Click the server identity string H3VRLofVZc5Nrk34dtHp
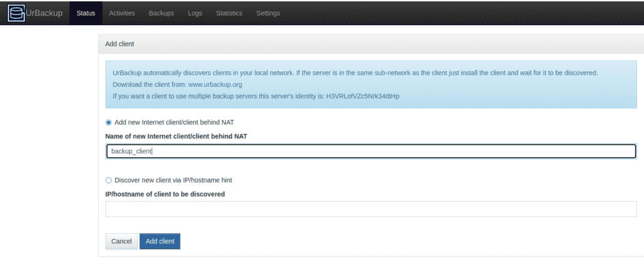The width and height of the screenshot is (644, 259). [363, 96]
